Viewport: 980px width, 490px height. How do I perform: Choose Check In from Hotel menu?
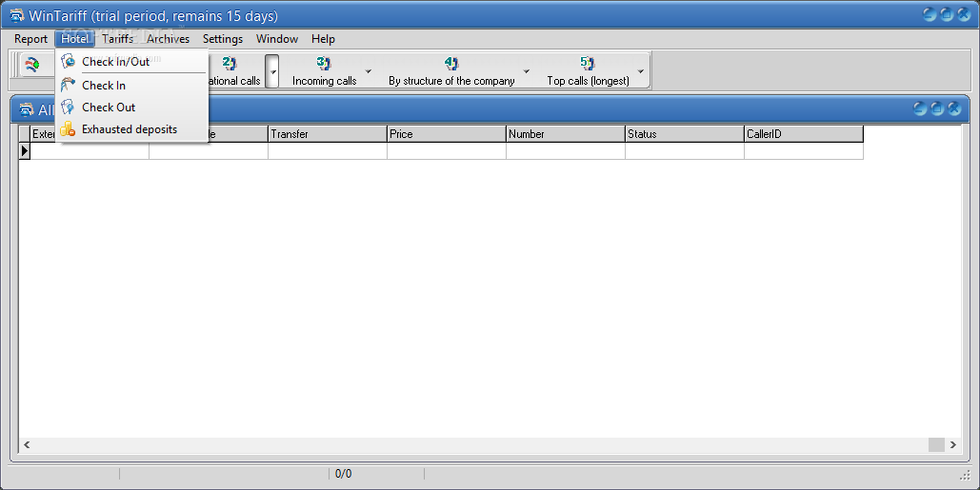pos(131,85)
